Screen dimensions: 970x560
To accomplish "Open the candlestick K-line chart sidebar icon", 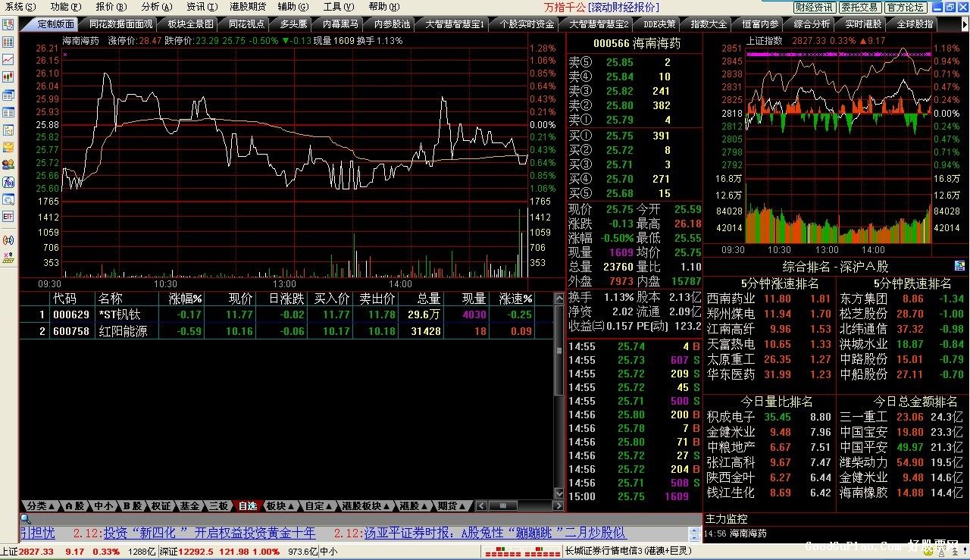I will click(8, 77).
